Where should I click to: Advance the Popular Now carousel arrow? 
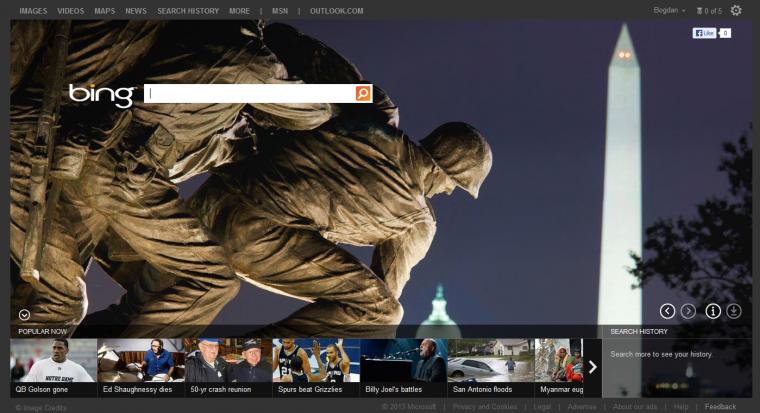click(592, 367)
